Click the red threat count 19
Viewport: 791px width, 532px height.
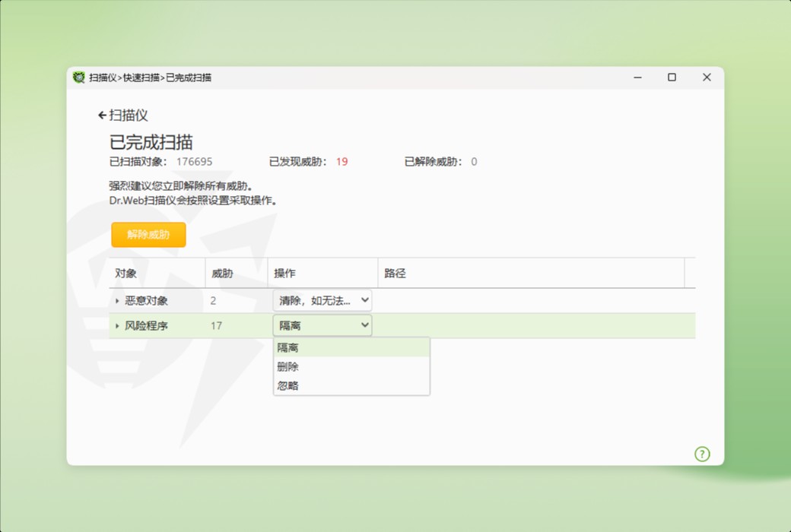(341, 162)
